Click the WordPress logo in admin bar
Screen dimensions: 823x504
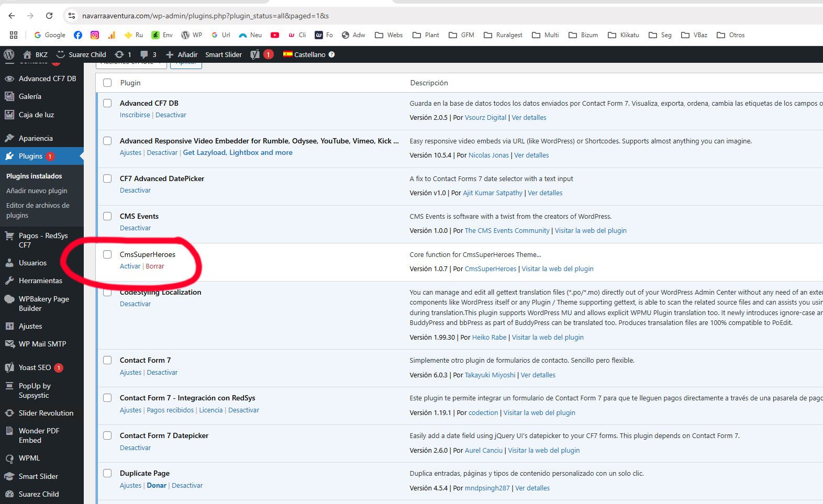point(9,54)
